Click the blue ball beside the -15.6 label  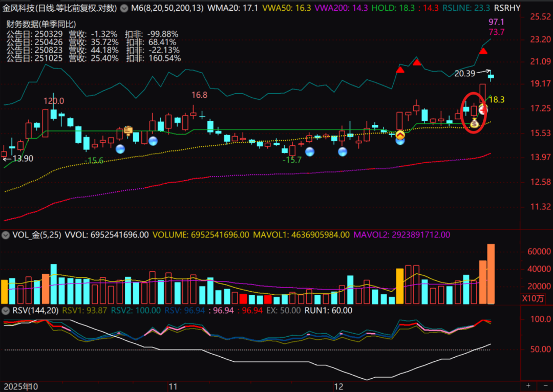coord(120,149)
